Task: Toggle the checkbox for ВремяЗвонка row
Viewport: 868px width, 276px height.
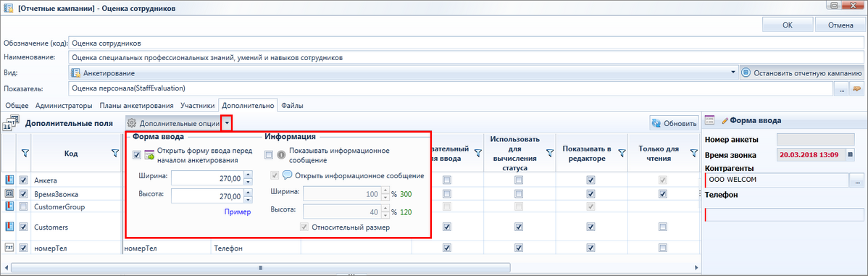Action: (23, 193)
